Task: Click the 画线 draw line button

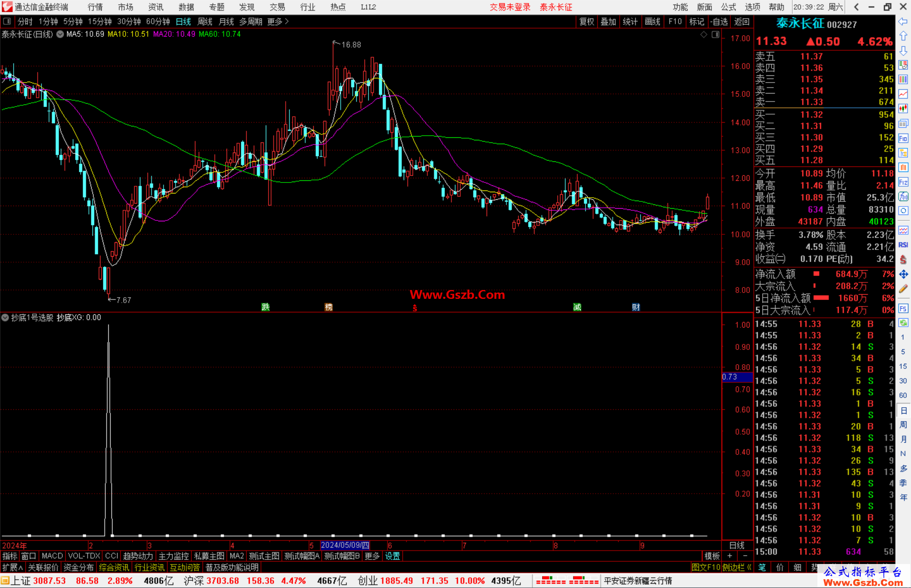Action: click(x=653, y=21)
